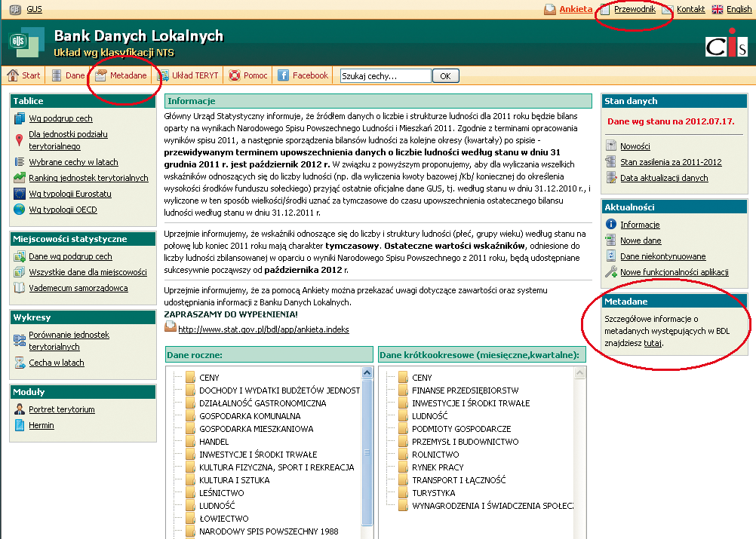Click the Ankieta envelope icon
The height and width of the screenshot is (539, 756).
tap(550, 9)
